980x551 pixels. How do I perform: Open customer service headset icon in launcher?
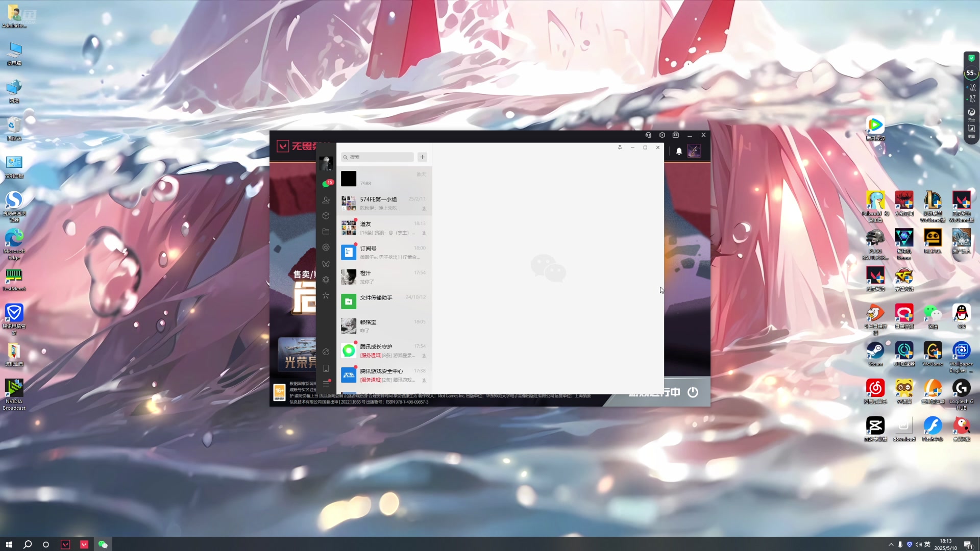click(648, 135)
